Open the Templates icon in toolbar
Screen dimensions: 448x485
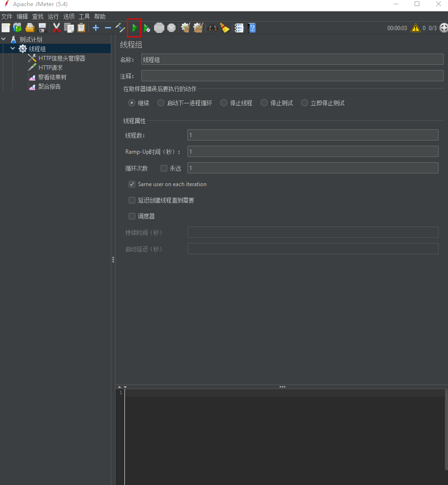(x=17, y=28)
